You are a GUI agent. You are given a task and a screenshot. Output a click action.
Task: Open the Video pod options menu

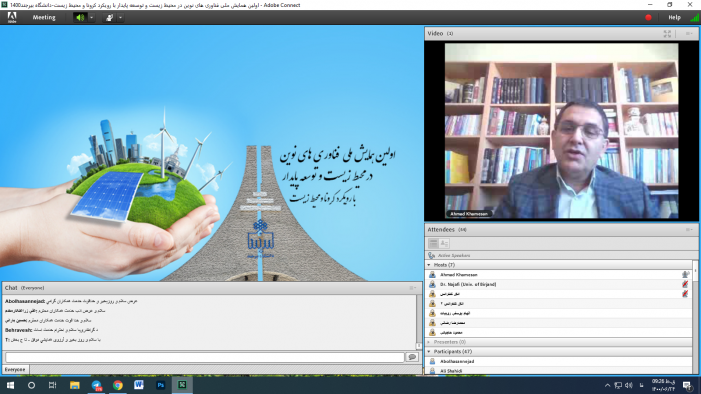click(x=689, y=34)
